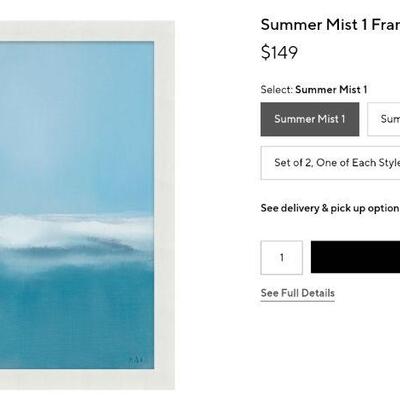The width and height of the screenshot is (400, 400).
Task: Select the Summer Mist 1 style option
Action: 310,119
